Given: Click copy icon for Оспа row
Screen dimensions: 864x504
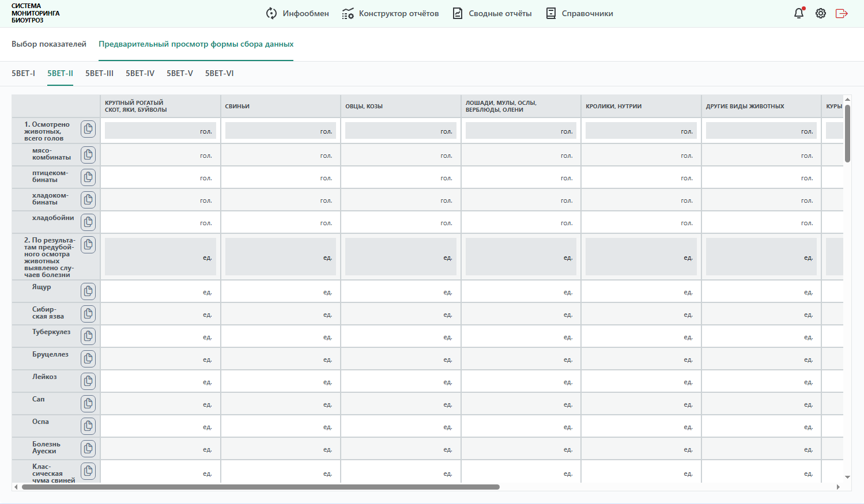Looking at the screenshot, I should [x=88, y=426].
